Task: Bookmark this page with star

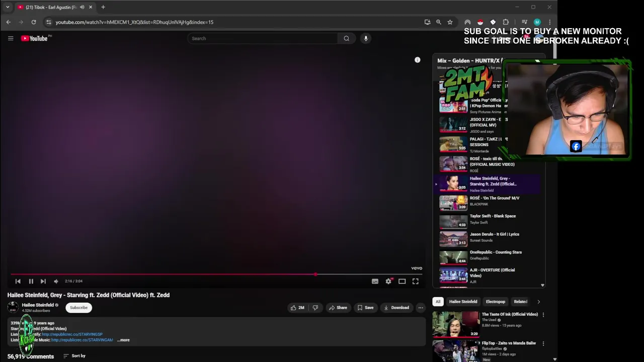Action: (x=450, y=22)
